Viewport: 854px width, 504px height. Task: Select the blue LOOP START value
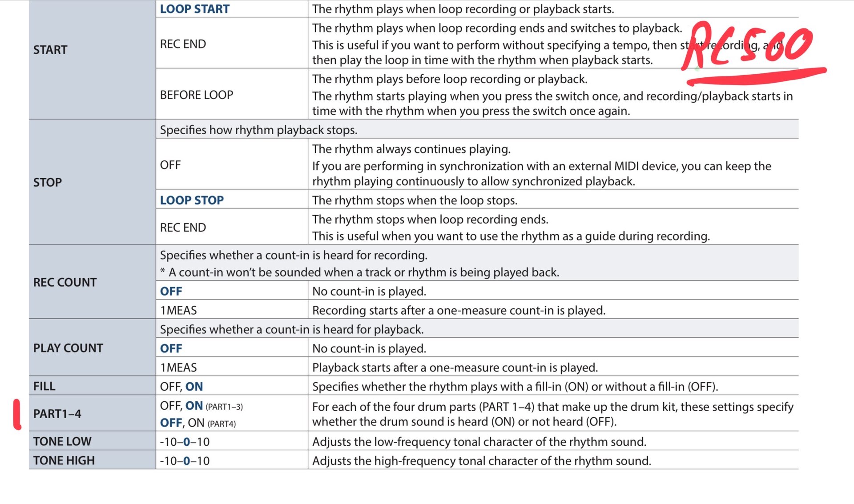194,9
